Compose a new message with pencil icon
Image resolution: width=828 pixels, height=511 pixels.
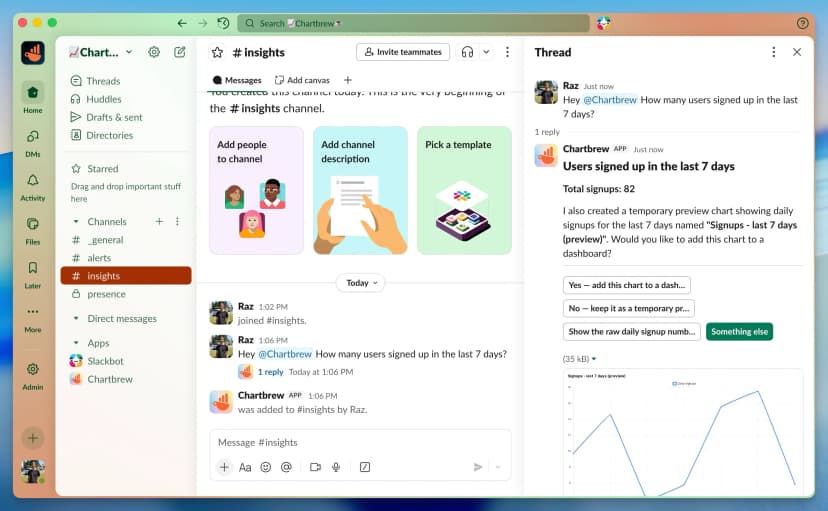click(x=180, y=52)
